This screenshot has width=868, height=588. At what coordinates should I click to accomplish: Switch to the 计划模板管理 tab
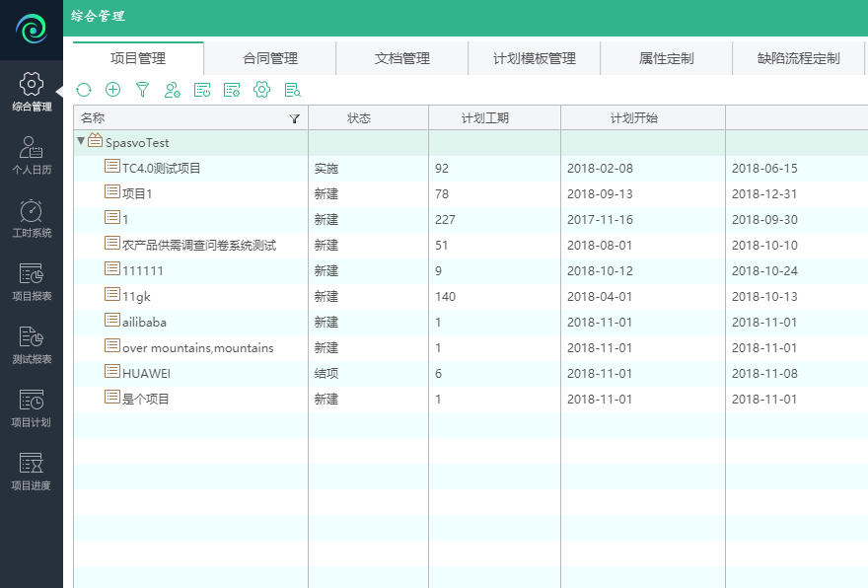click(535, 58)
